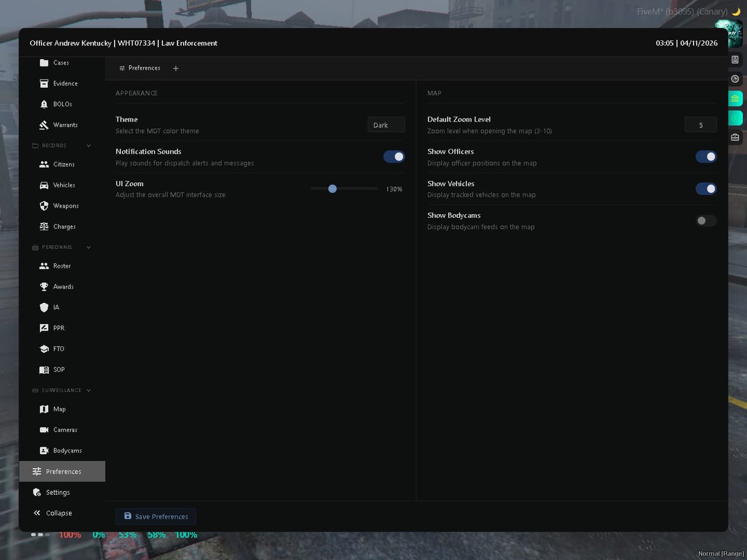
Task: Open the Map icon in Surveillance
Action: click(x=44, y=409)
